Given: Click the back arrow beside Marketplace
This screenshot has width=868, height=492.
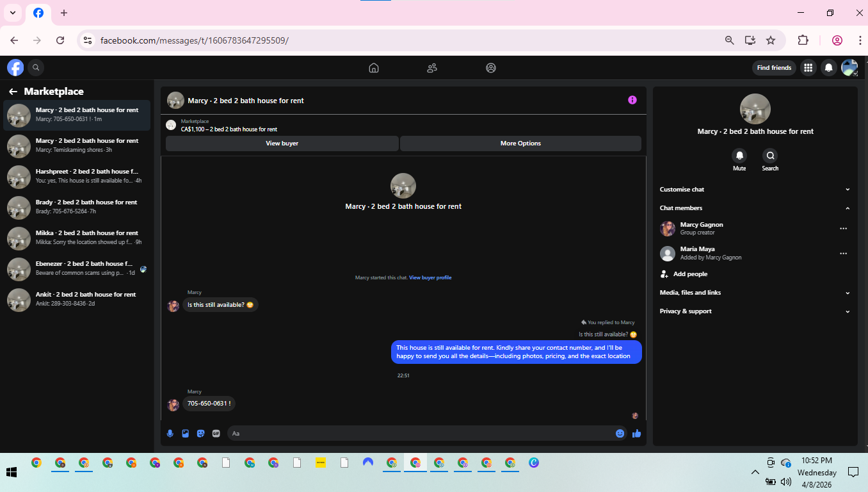Looking at the screenshot, I should click(x=13, y=92).
